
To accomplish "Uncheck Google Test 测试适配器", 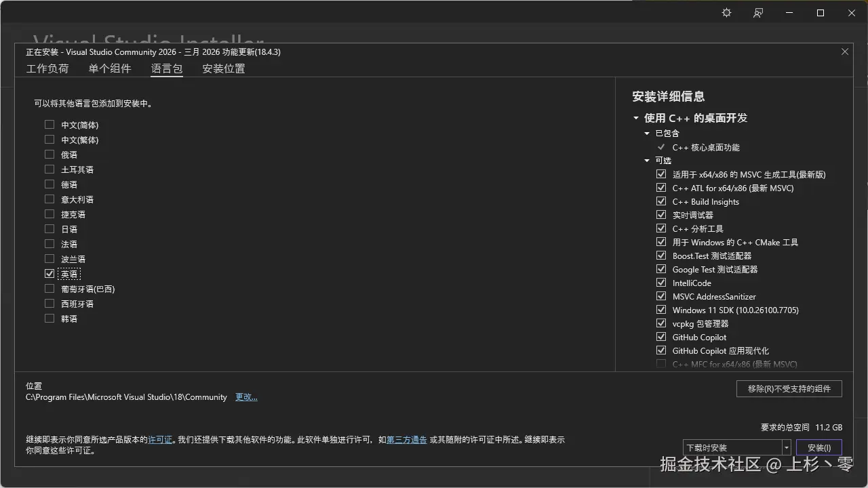I will pyautogui.click(x=661, y=269).
